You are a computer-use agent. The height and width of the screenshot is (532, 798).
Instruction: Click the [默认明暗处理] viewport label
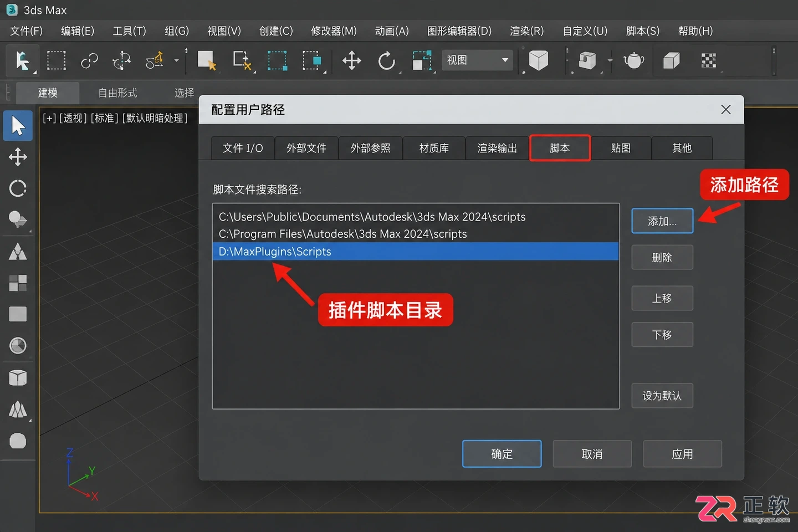point(155,118)
